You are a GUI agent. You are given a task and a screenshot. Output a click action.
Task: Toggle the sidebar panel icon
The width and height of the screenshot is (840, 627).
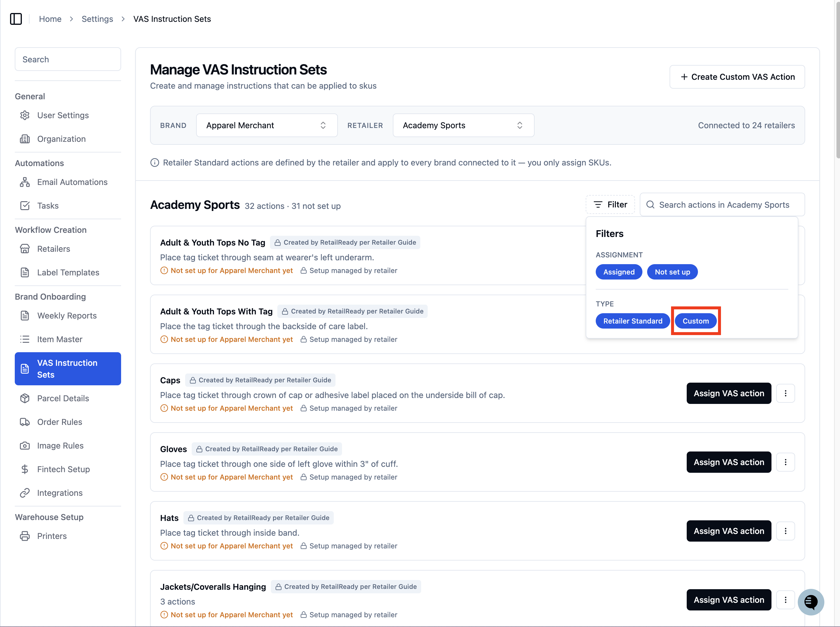[x=16, y=19]
